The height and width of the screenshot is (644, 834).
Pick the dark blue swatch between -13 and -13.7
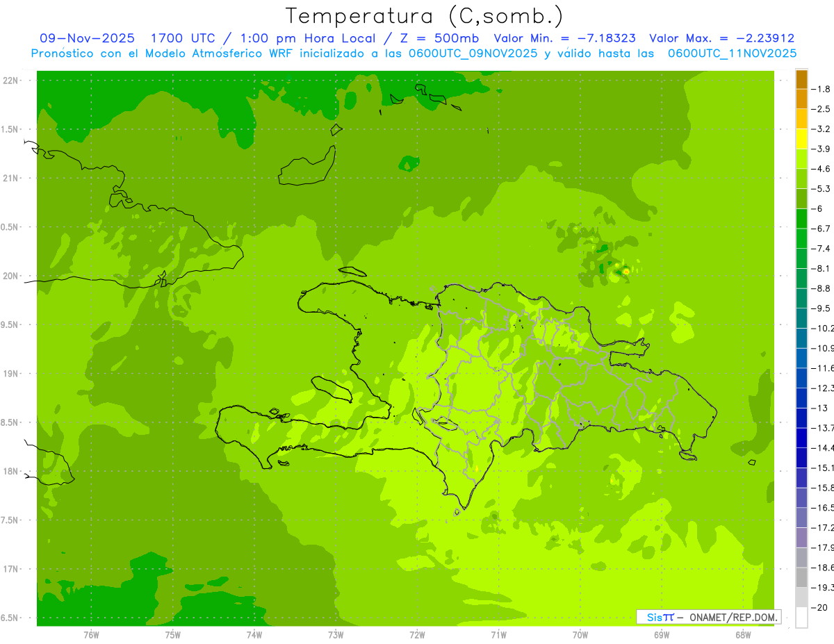(801, 418)
